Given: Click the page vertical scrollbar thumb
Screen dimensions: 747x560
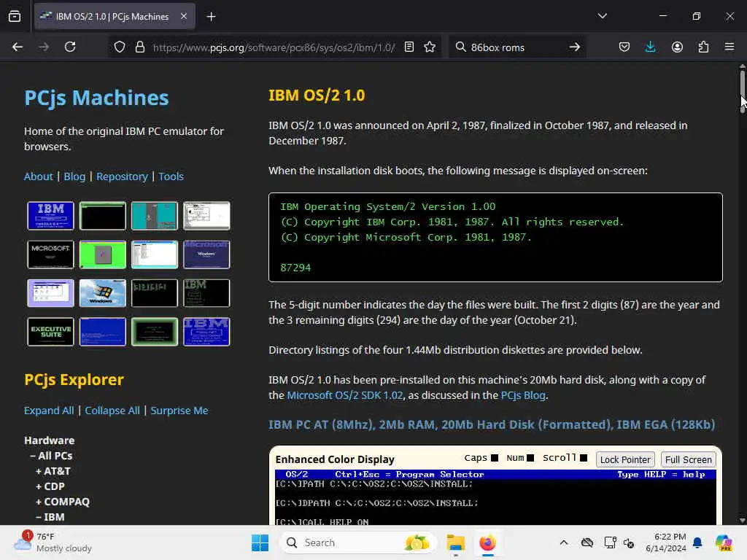Looking at the screenshot, I should pos(742,90).
